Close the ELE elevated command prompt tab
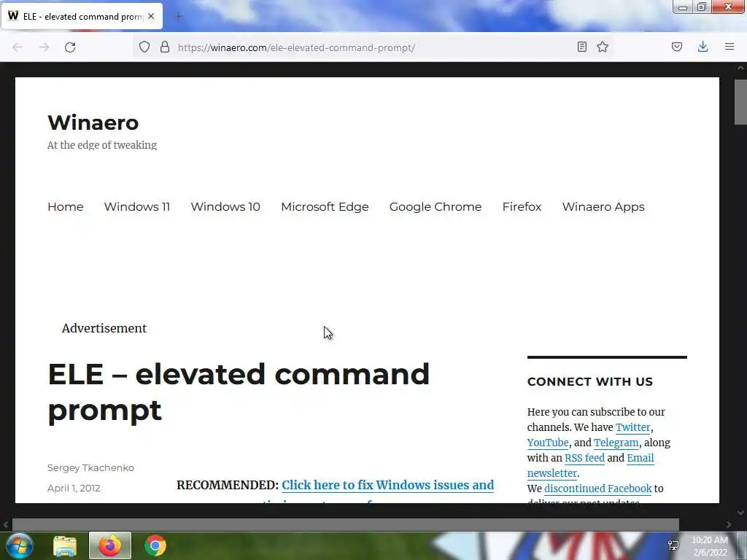Image resolution: width=747 pixels, height=560 pixels. (151, 16)
